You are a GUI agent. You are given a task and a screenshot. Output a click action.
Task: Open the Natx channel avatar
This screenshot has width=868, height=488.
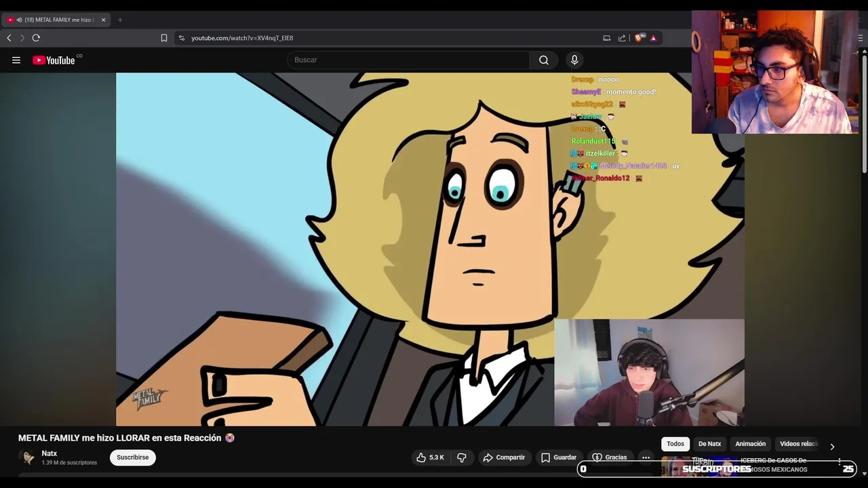point(28,457)
